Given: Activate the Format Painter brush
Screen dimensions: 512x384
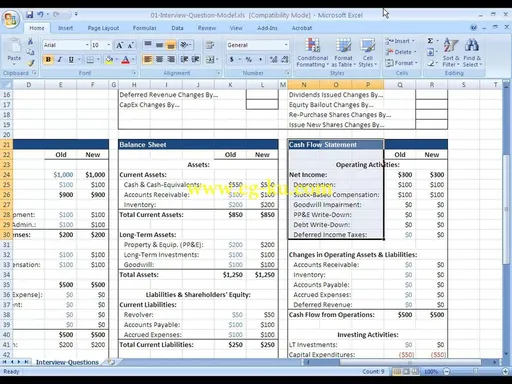Looking at the screenshot, I should click(x=31, y=62).
